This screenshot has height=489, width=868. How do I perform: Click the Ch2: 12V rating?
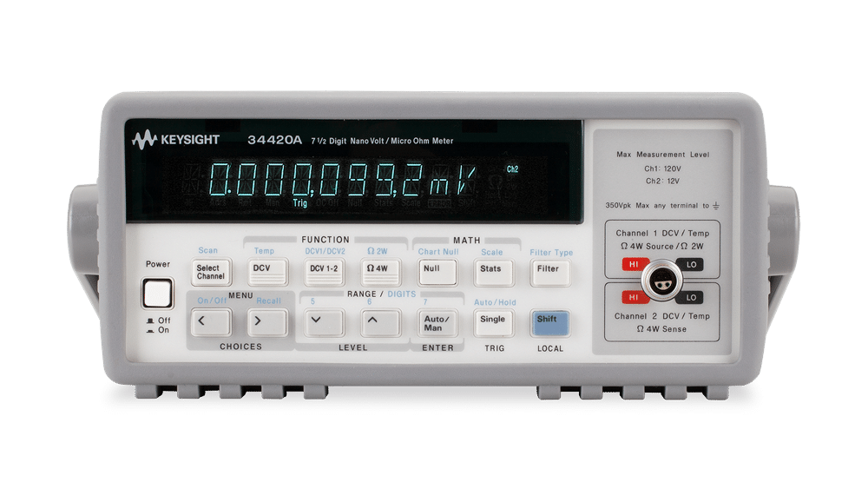pos(662,181)
